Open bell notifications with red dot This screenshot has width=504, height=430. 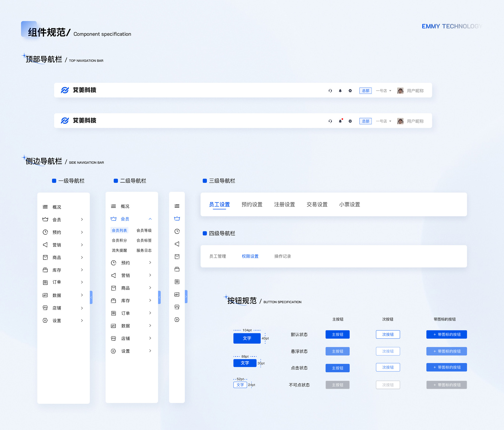pyautogui.click(x=340, y=121)
